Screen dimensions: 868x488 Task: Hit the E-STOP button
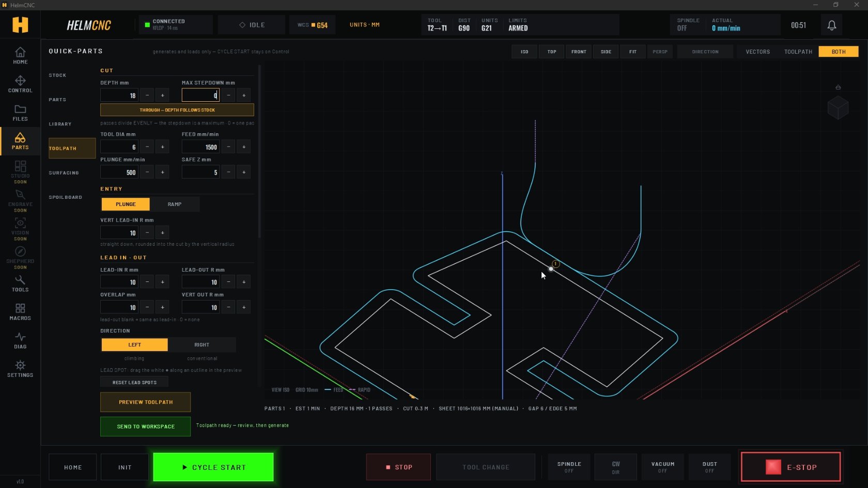(791, 467)
